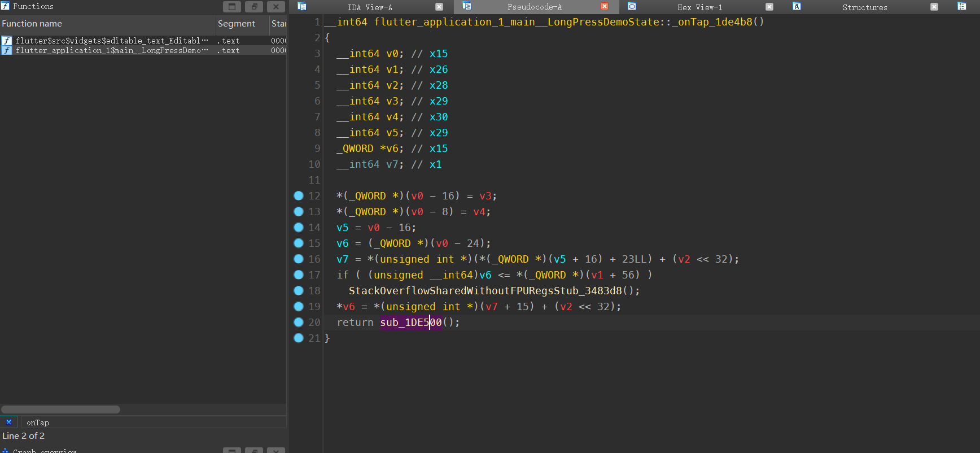Screen dimensions: 980x453
Task: Toggle breakpoint on line 16
Action: click(x=299, y=259)
